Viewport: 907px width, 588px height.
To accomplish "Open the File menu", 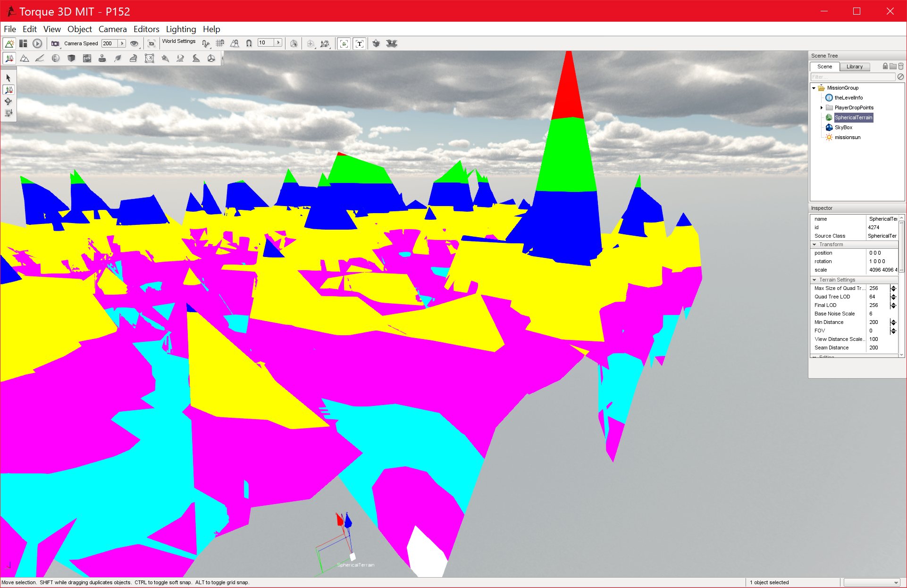I will pos(10,29).
